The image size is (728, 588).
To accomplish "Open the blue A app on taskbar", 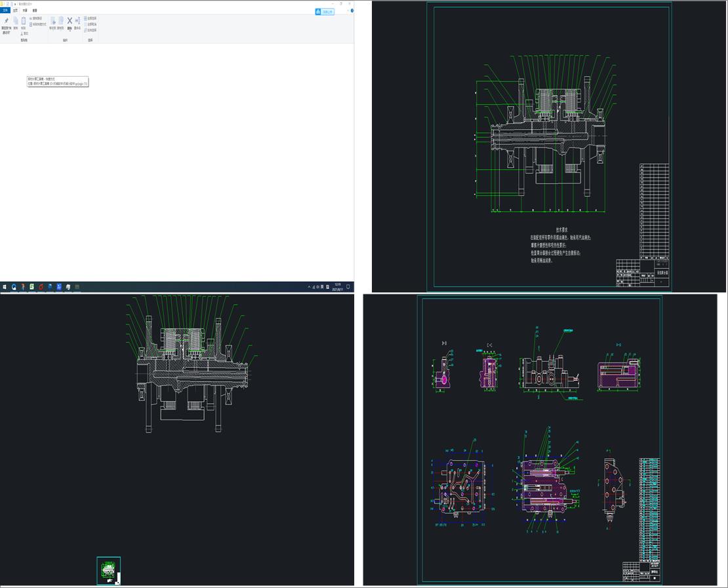I will point(59,287).
